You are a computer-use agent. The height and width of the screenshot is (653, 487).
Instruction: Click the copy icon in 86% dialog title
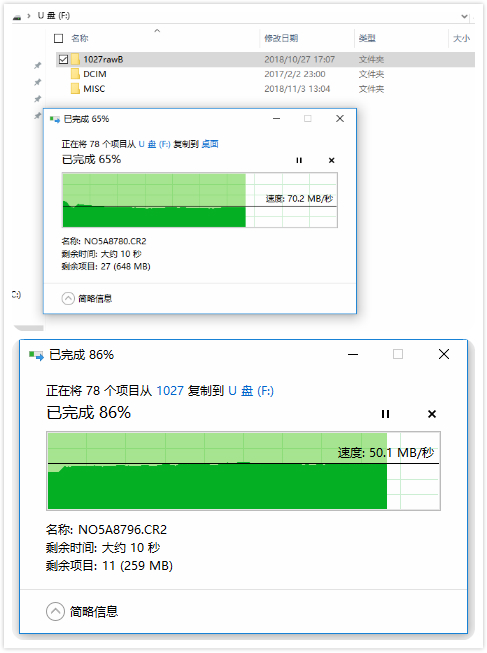click(36, 355)
